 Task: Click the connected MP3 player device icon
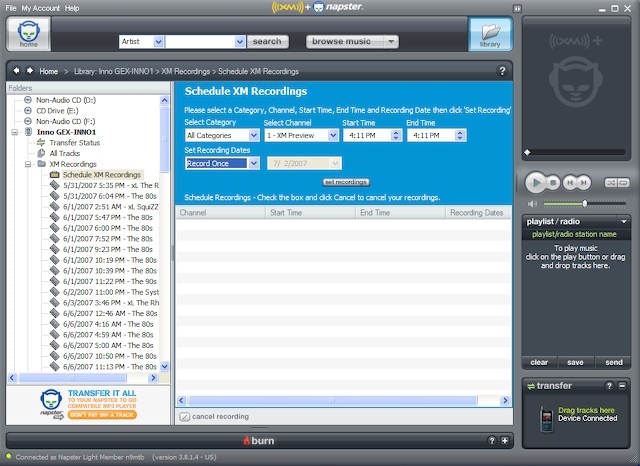(x=547, y=419)
